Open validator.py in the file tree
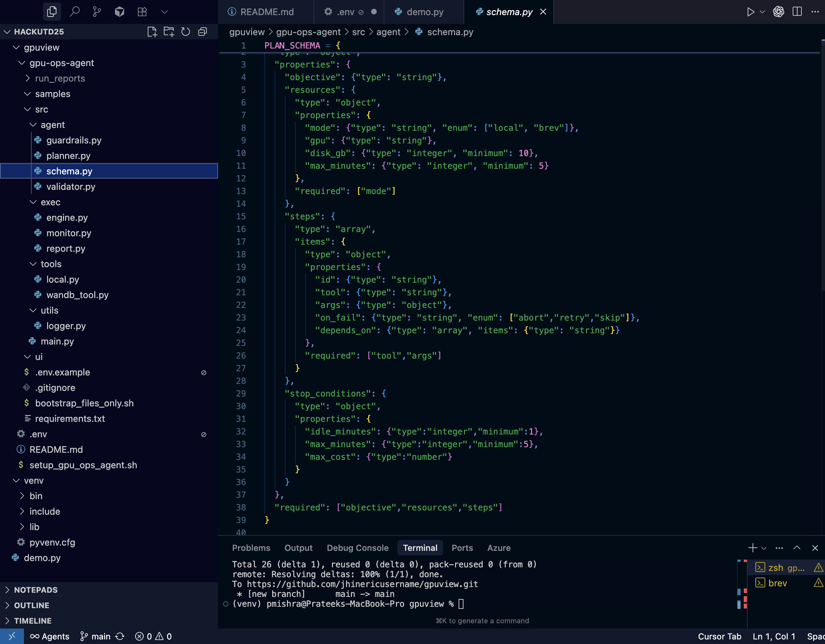The width and height of the screenshot is (825, 644). (71, 187)
